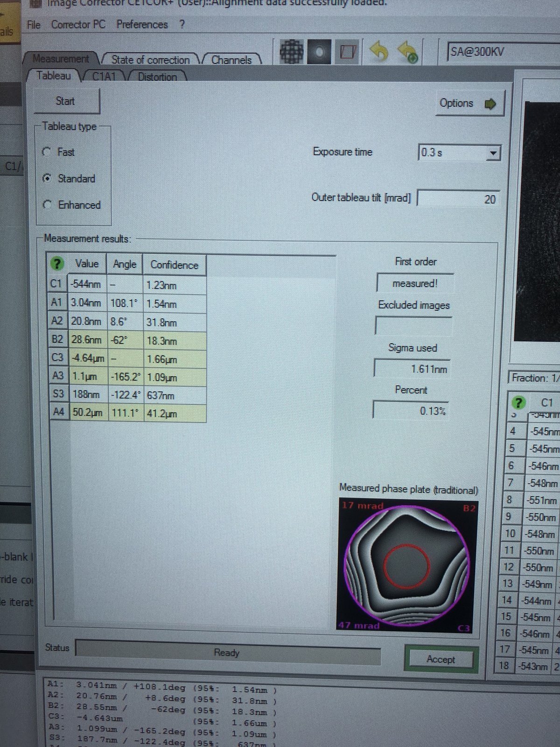Click the B2 value 28.6nm cell
Viewport: 560px width, 747px height.
coord(88,339)
